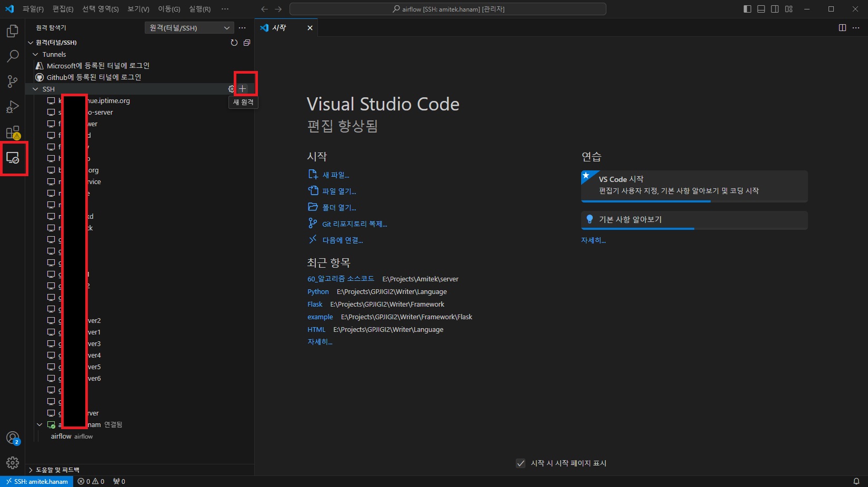
Task: Select the airflow folder tree item
Action: pos(139,437)
